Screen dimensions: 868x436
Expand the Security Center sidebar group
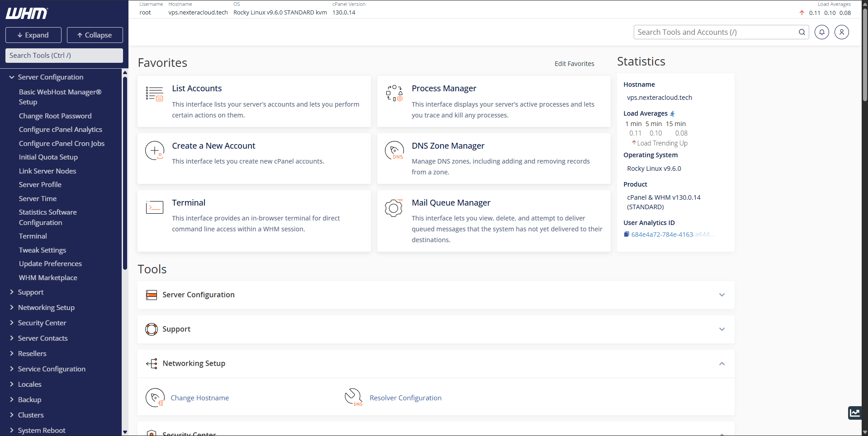point(42,323)
